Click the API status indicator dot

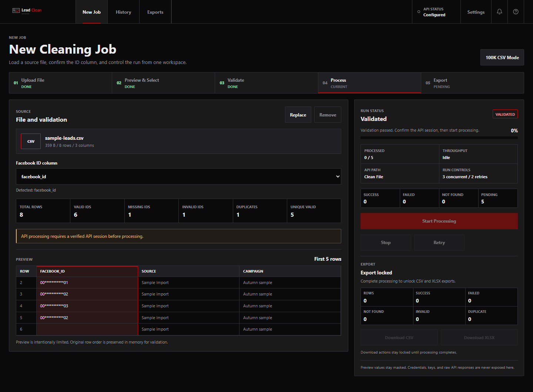click(x=419, y=12)
